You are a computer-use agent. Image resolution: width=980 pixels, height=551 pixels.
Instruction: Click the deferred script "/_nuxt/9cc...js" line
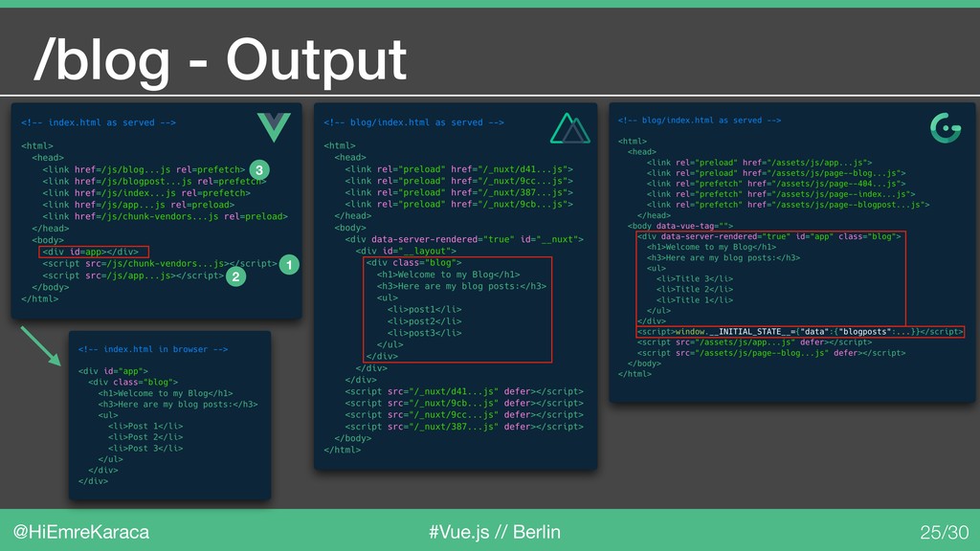pyautogui.click(x=464, y=415)
